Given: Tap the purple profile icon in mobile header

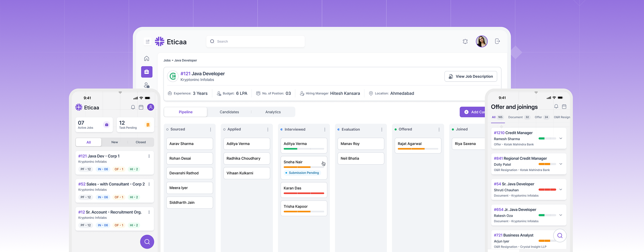Looking at the screenshot, I should click(x=151, y=107).
